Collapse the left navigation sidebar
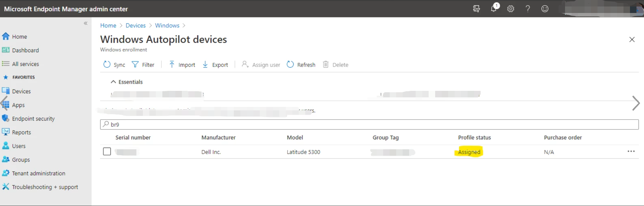Image resolution: width=644 pixels, height=206 pixels. point(85,23)
